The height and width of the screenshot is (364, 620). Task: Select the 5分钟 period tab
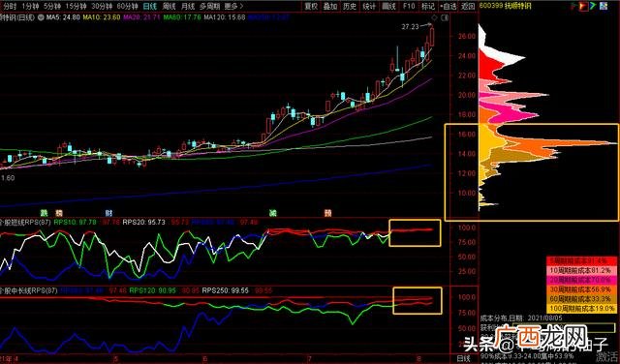(52, 7)
